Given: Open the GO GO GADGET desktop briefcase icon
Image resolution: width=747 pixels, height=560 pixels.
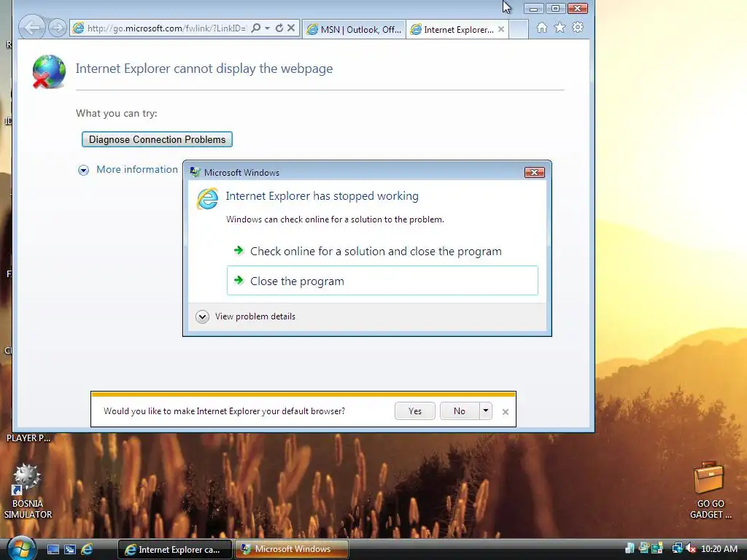Looking at the screenshot, I should coord(710,491).
